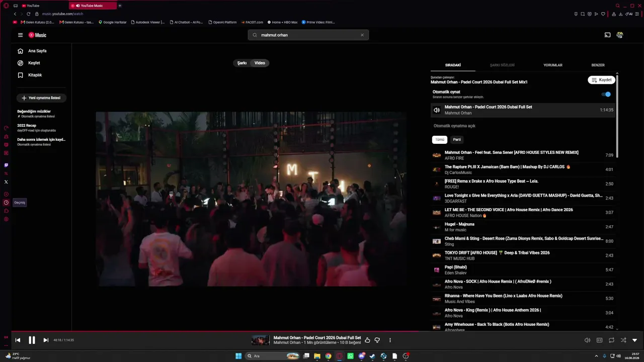This screenshot has width=644, height=362.
Task: Skip to the previous track
Action: tap(18, 340)
